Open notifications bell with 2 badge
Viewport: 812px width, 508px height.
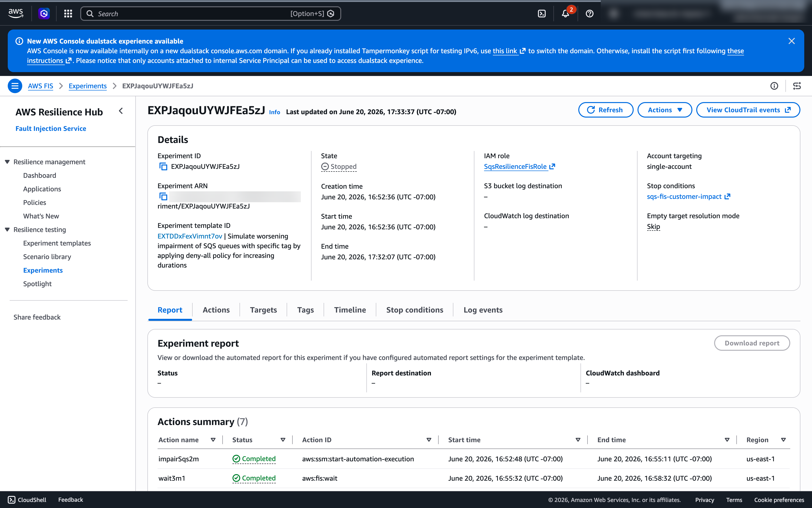click(x=566, y=14)
